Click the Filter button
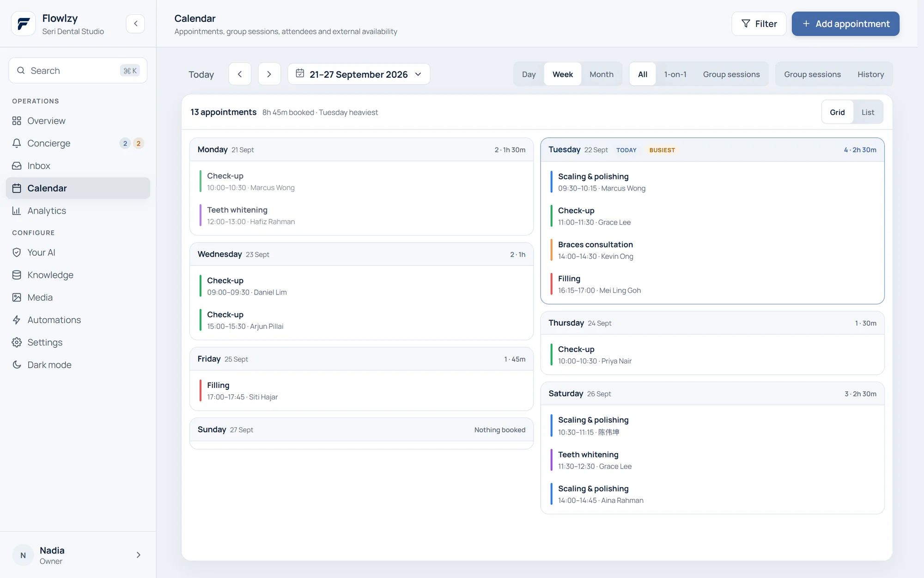Screen dimensions: 924x578 click(759, 24)
